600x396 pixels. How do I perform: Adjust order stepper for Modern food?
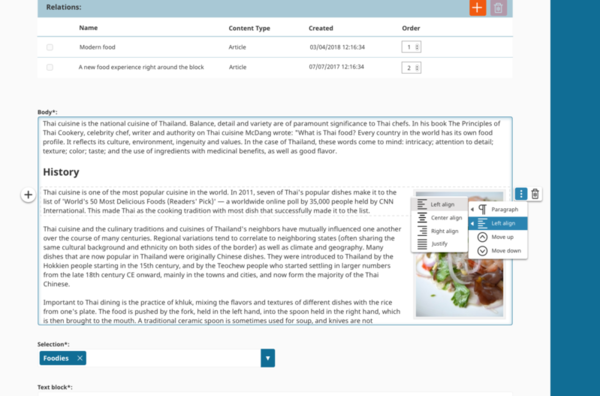(x=411, y=47)
